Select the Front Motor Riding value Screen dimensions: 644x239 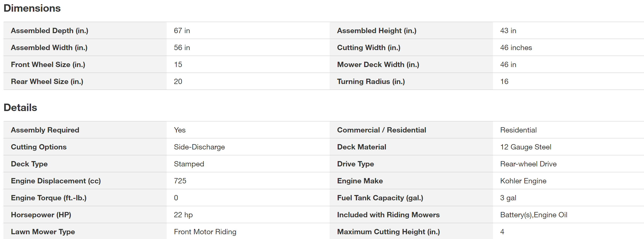pos(205,232)
